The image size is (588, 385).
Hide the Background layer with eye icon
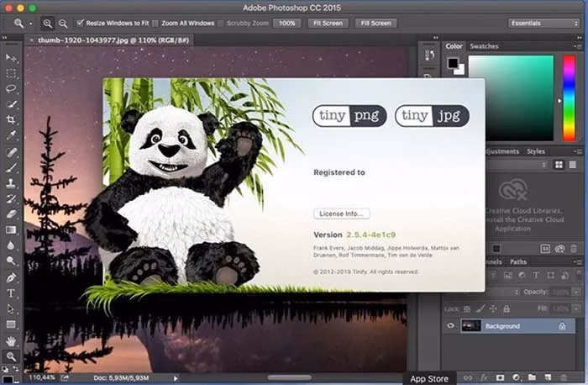451,325
